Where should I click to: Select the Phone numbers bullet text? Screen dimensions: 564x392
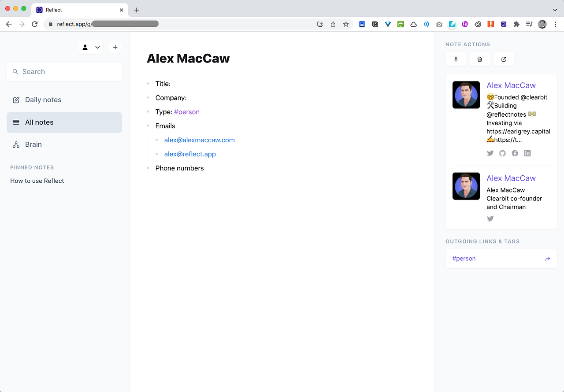coord(180,168)
